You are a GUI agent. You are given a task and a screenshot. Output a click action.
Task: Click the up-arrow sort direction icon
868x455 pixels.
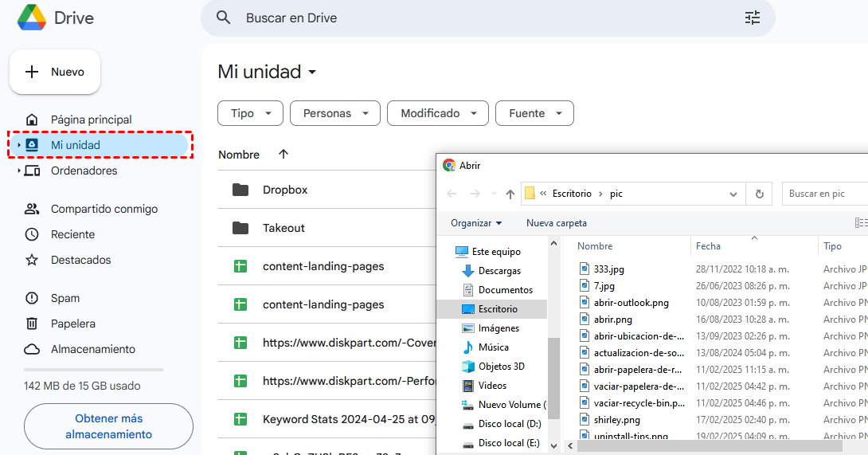pos(283,155)
